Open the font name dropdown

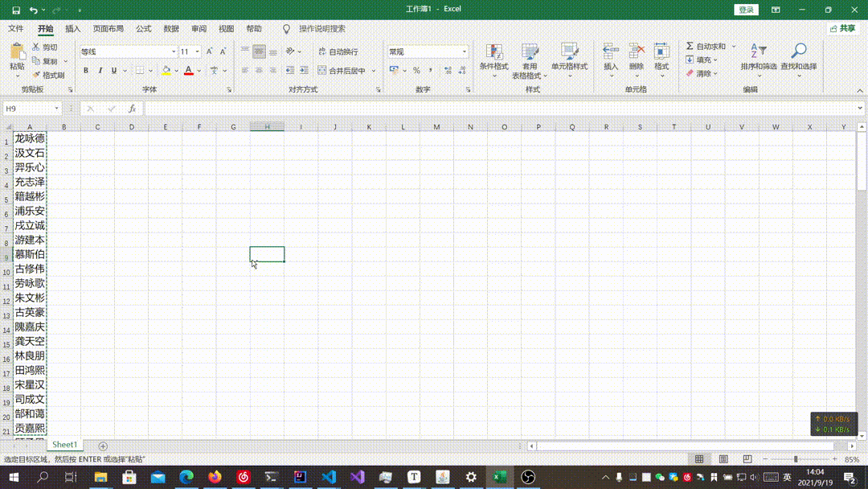coord(174,51)
